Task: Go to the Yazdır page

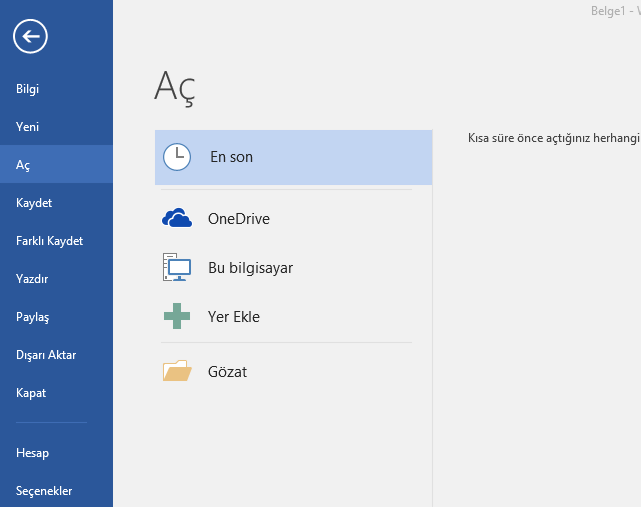Action: (x=32, y=279)
